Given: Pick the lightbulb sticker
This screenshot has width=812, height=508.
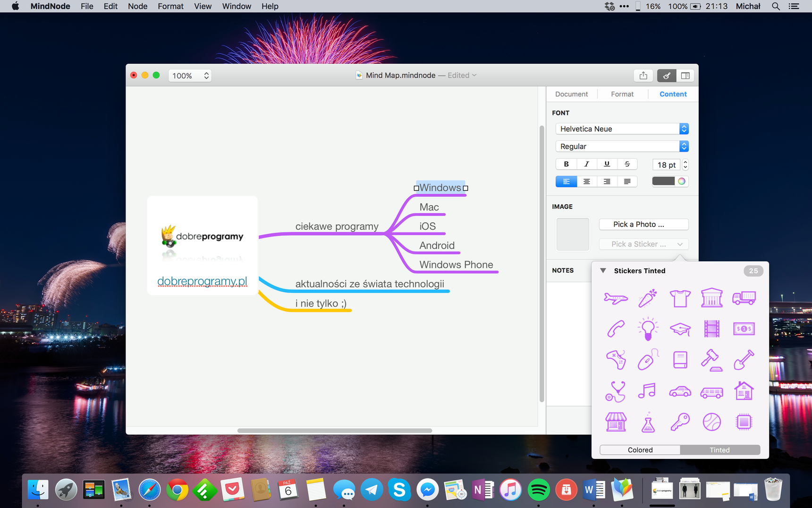Looking at the screenshot, I should click(648, 328).
